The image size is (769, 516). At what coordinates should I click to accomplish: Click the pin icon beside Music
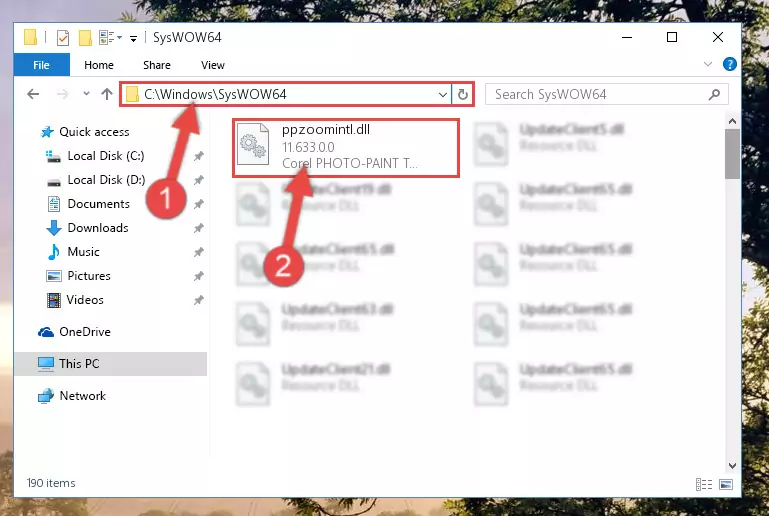pos(199,252)
